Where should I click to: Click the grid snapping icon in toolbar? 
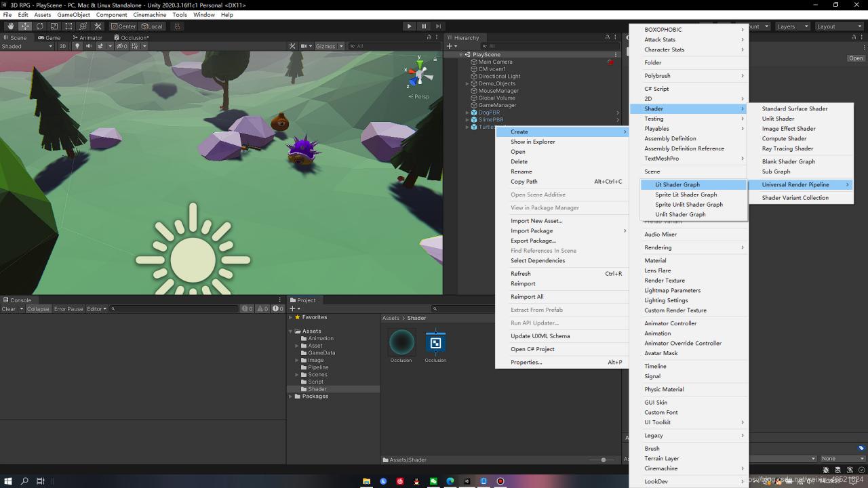(x=177, y=26)
